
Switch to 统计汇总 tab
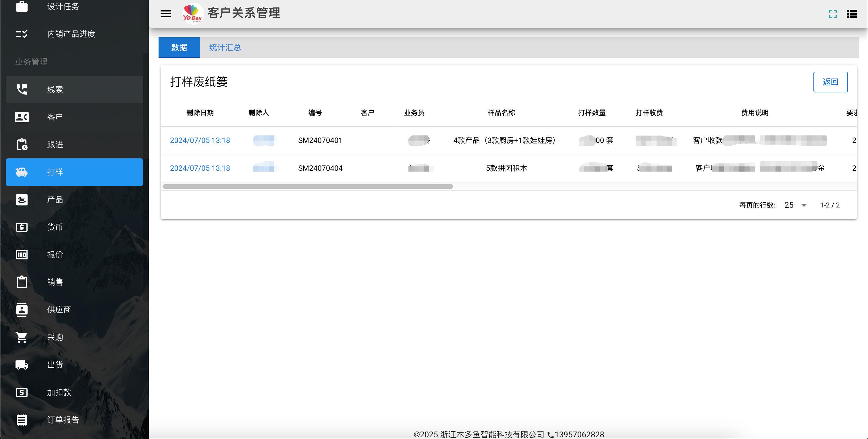coord(225,47)
